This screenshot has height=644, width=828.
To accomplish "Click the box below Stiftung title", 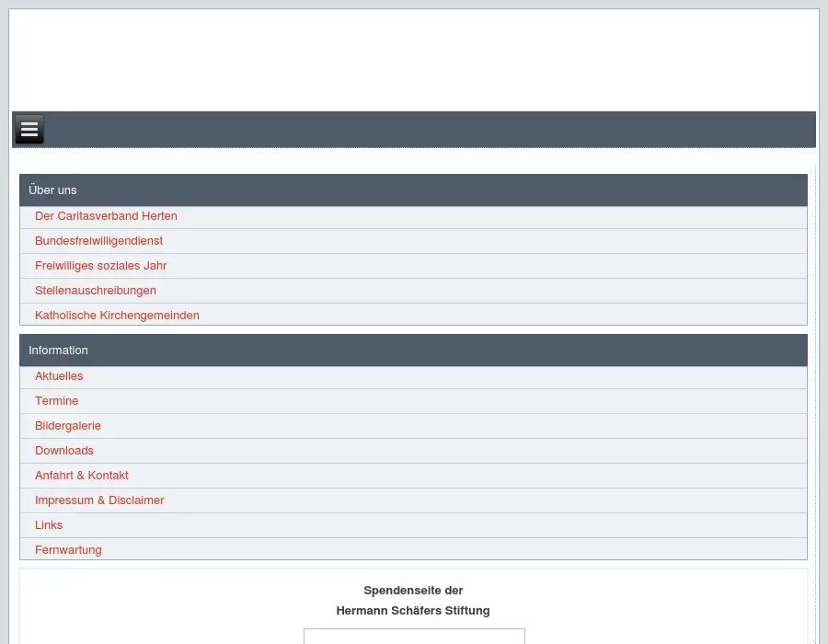I will [x=414, y=637].
